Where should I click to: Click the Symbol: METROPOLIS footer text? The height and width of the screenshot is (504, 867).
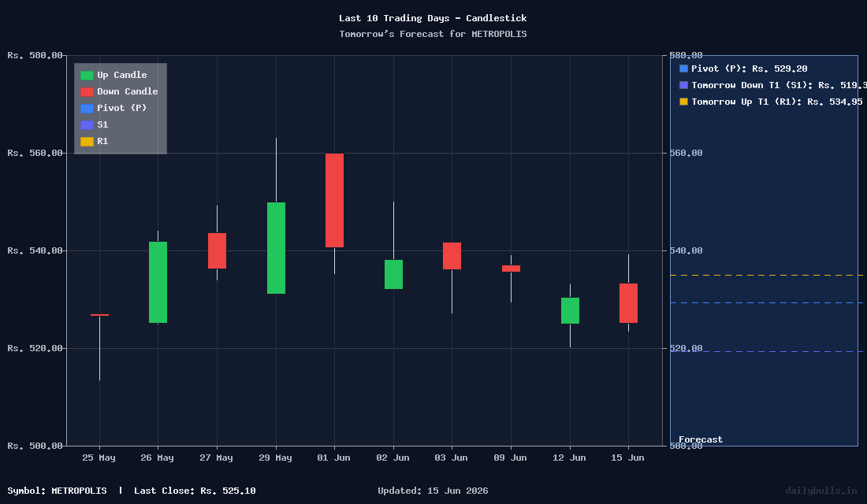click(x=57, y=491)
